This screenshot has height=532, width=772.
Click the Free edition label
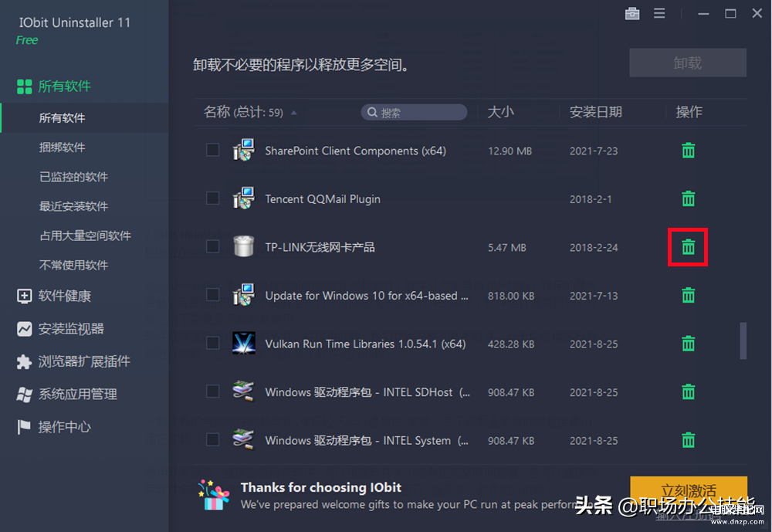pos(26,40)
